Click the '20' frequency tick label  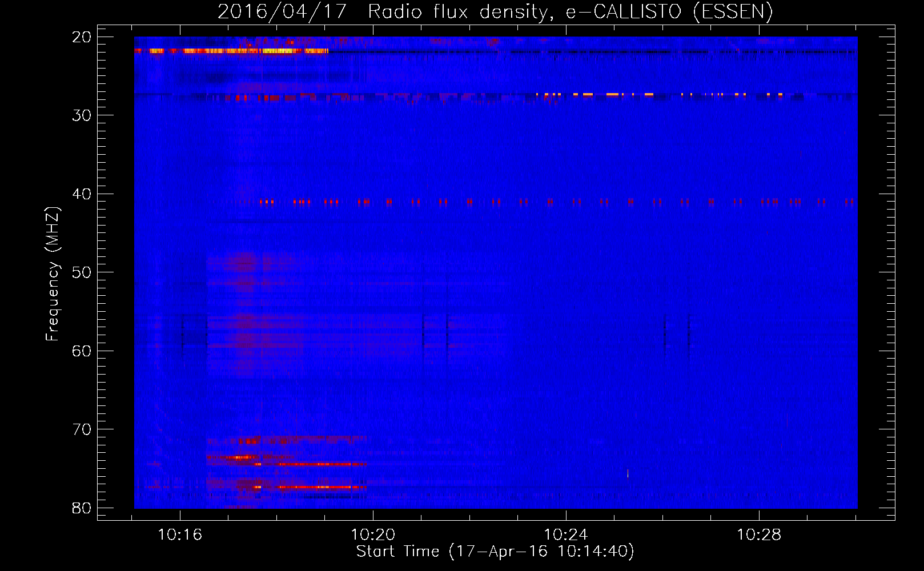pyautogui.click(x=82, y=37)
